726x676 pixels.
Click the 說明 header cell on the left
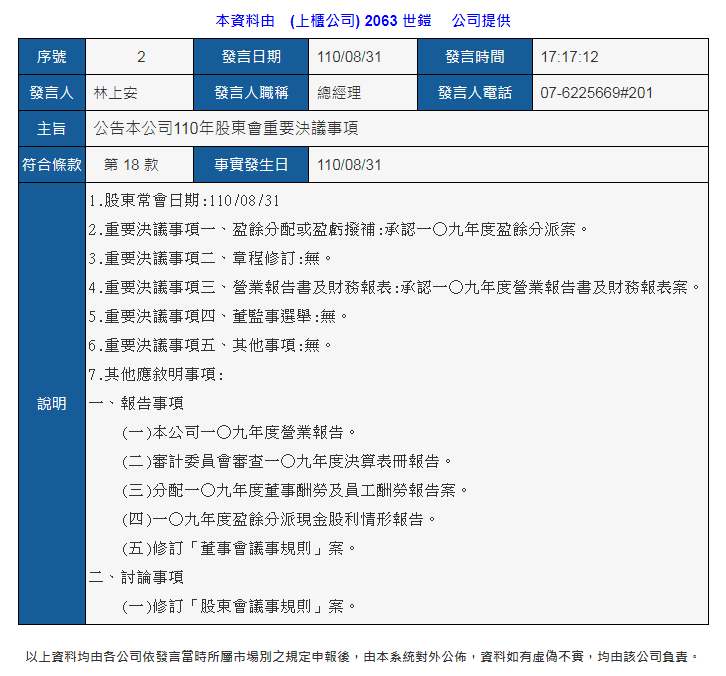[x=52, y=404]
